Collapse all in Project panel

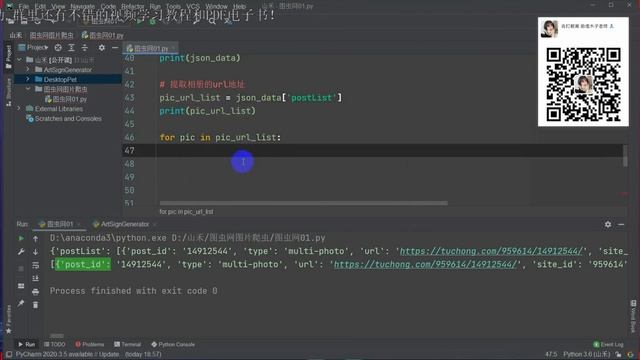click(x=84, y=48)
